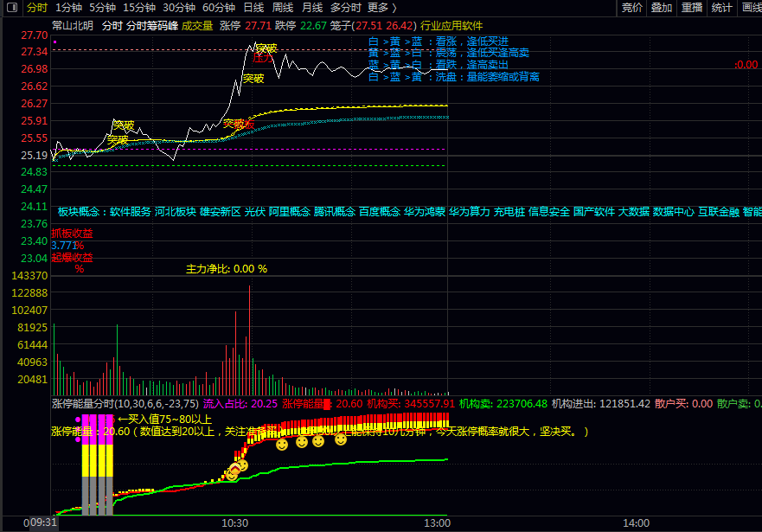
Task: Switch to the 1分钟 period tab
Action: coord(68,7)
